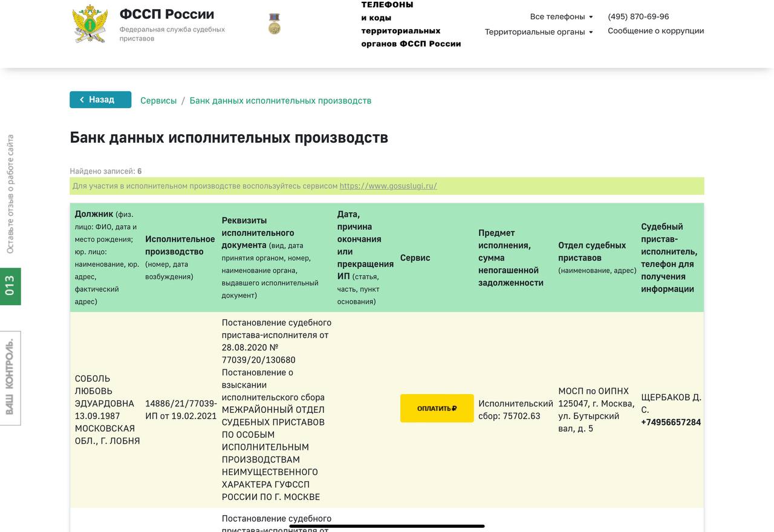Click the Найдено записей: 6 text
The height and width of the screenshot is (532, 774).
[106, 171]
